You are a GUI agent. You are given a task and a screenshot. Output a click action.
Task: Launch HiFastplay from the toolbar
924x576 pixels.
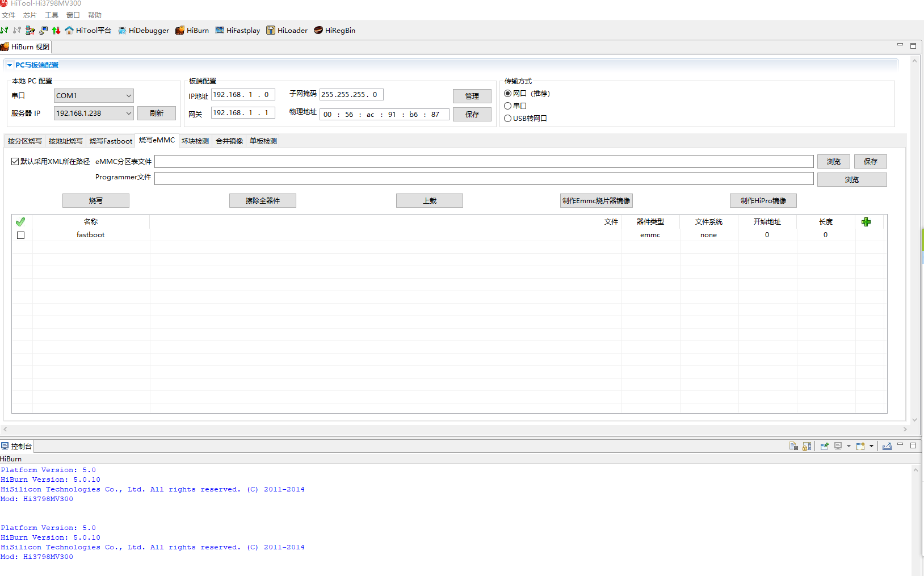pyautogui.click(x=237, y=31)
